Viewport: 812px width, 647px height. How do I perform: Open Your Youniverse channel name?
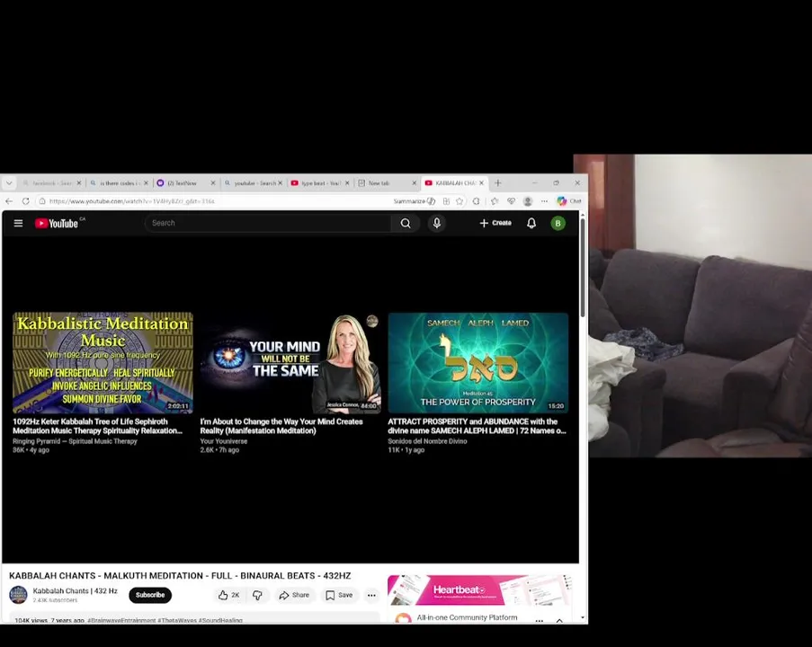224,441
